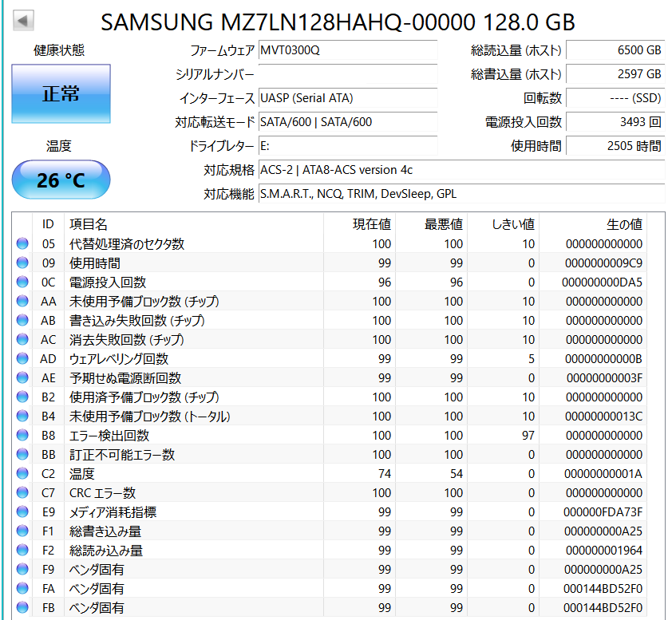Select status dot for attribute C7
The width and height of the screenshot is (672, 620).
(22, 492)
